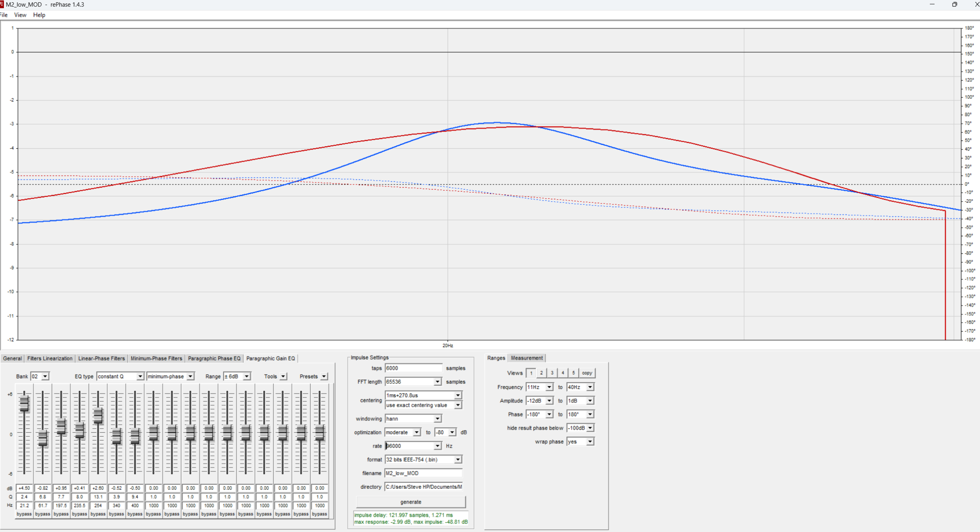Click the directory path field

(423, 487)
